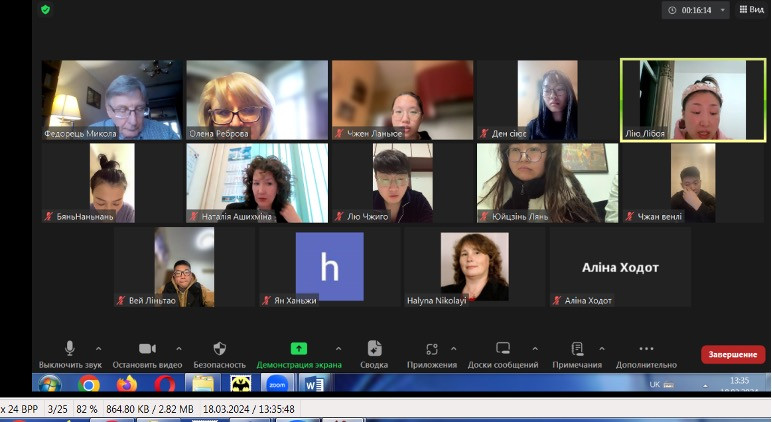This screenshot has width=772, height=422.
Task: Launch Firefox from the taskbar
Action: pos(127,384)
